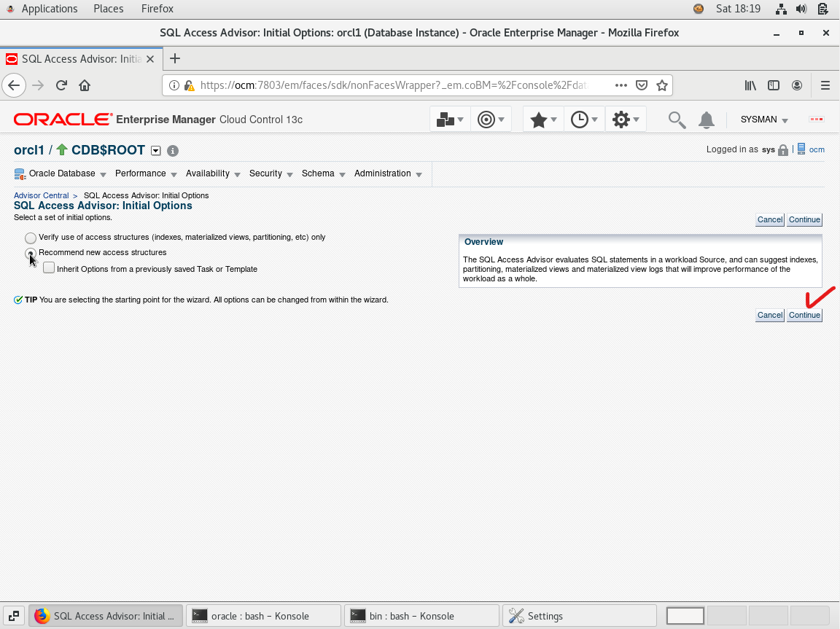Open Firefox home page icon
The height and width of the screenshot is (629, 840).
coord(85,85)
